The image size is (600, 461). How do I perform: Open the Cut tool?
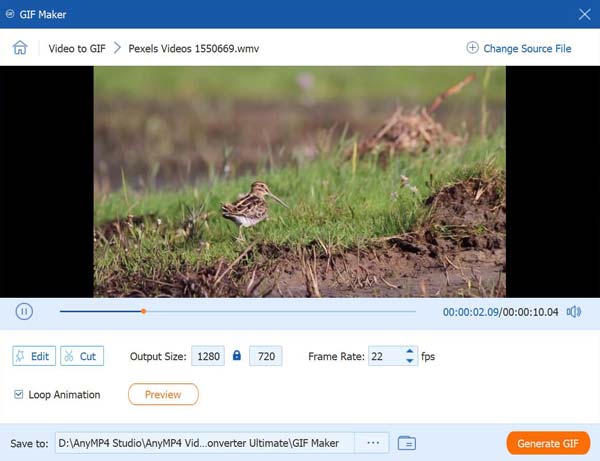pyautogui.click(x=81, y=356)
